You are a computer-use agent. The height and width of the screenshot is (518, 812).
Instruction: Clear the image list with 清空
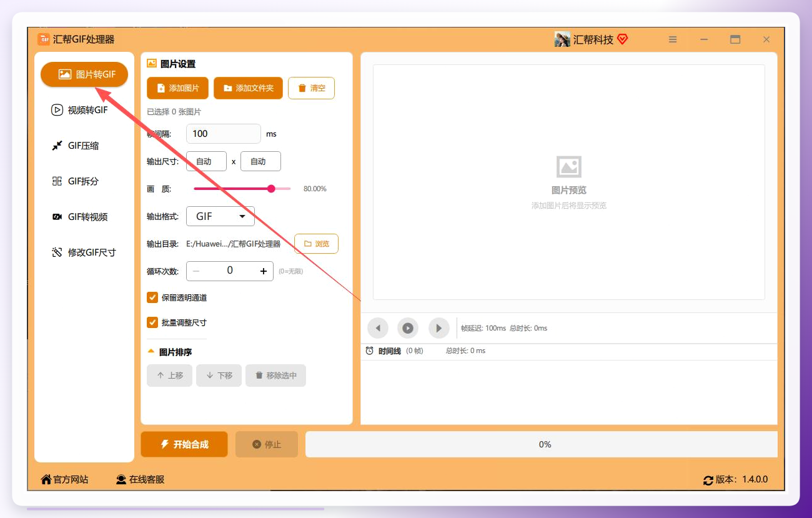(311, 88)
